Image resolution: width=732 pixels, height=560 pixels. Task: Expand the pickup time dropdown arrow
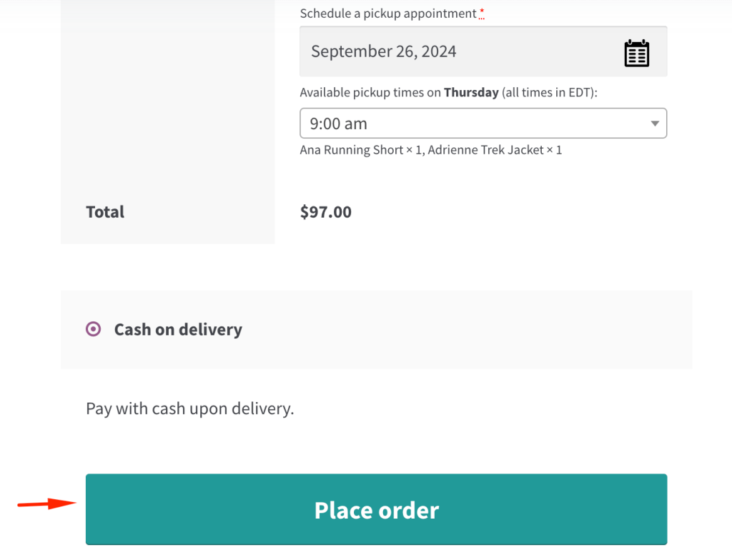tap(655, 124)
